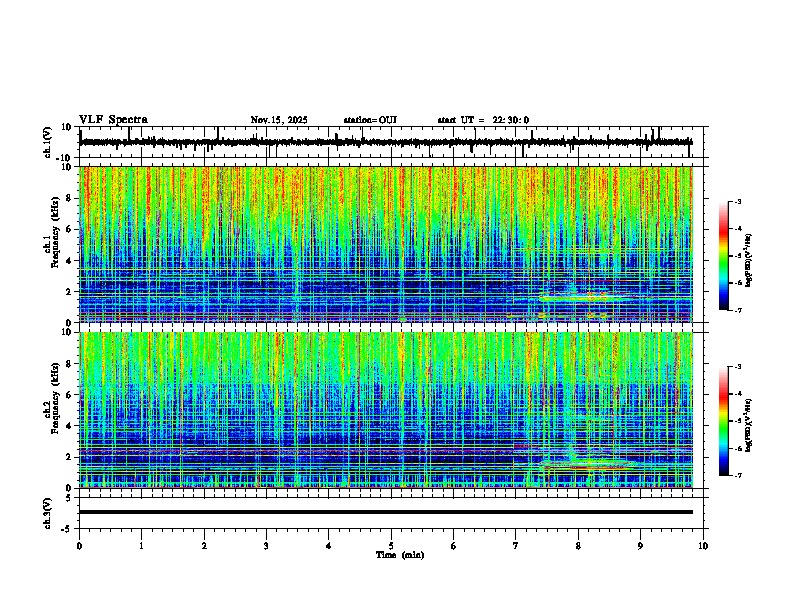The image size is (792, 612).
Task: Click the "ch.3(V)" axis label
Action: pyautogui.click(x=48, y=513)
